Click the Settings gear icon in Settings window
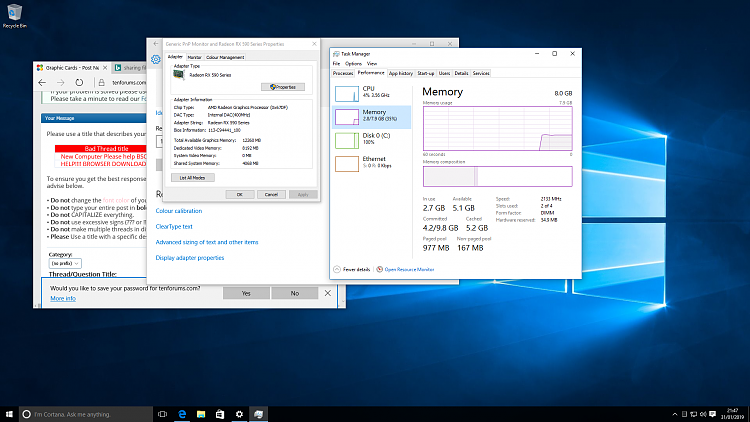Screen dimensions: 750x422 155,60
